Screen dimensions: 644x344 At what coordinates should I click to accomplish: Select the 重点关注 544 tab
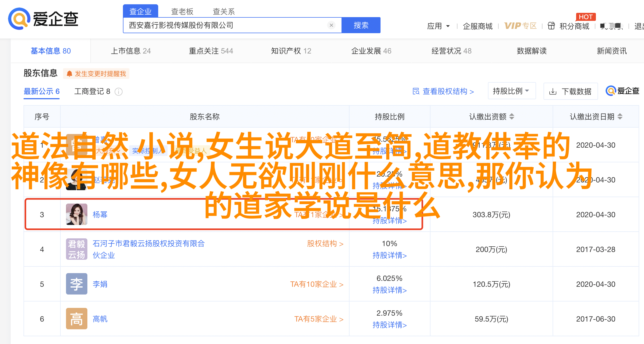tap(211, 51)
